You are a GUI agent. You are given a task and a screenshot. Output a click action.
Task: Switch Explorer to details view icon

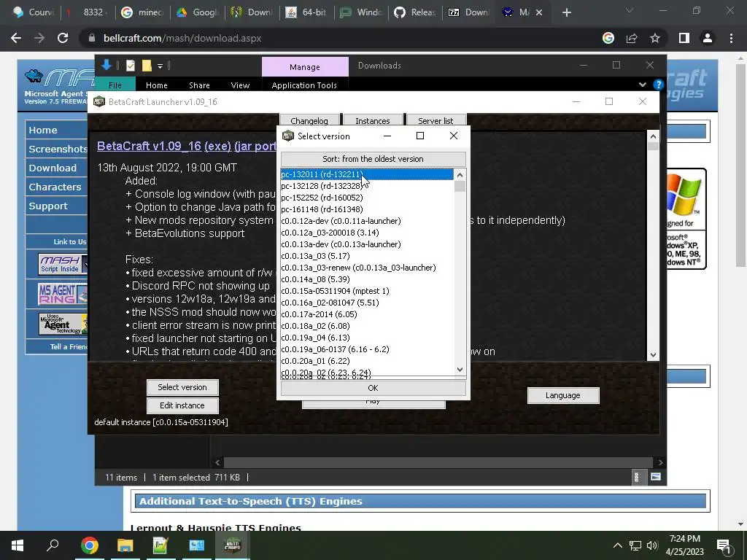tap(636, 477)
